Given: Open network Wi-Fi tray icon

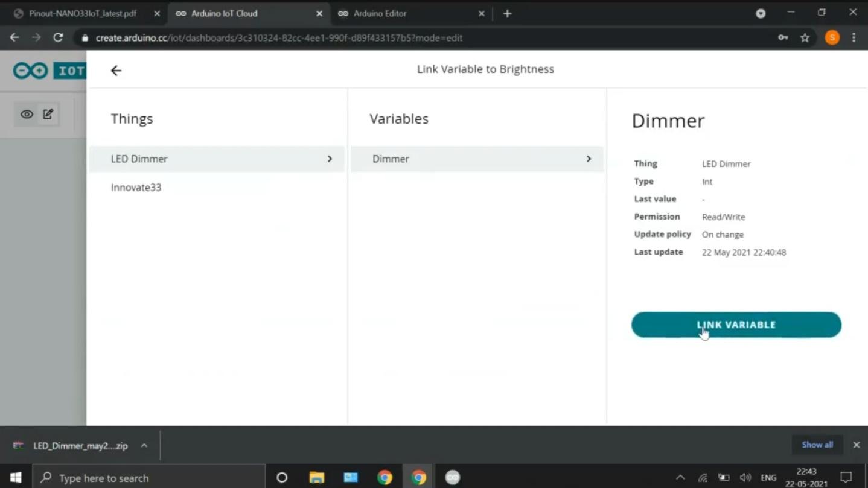Looking at the screenshot, I should [703, 478].
